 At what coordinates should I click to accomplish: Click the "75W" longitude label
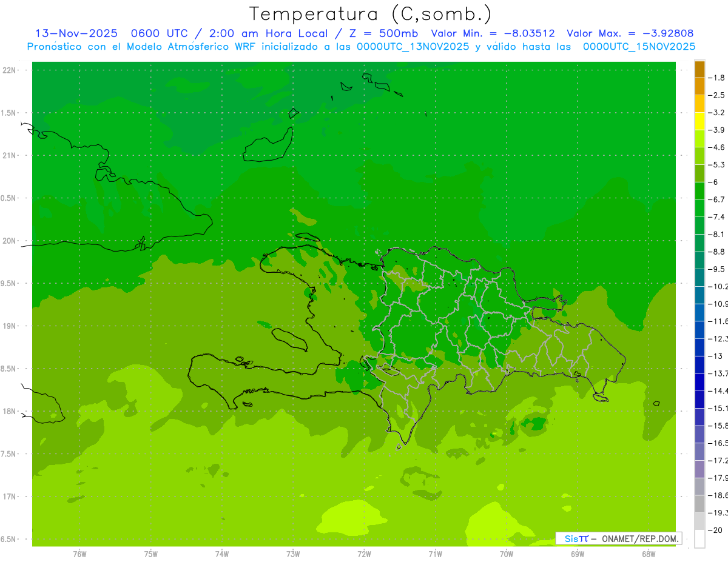[151, 554]
